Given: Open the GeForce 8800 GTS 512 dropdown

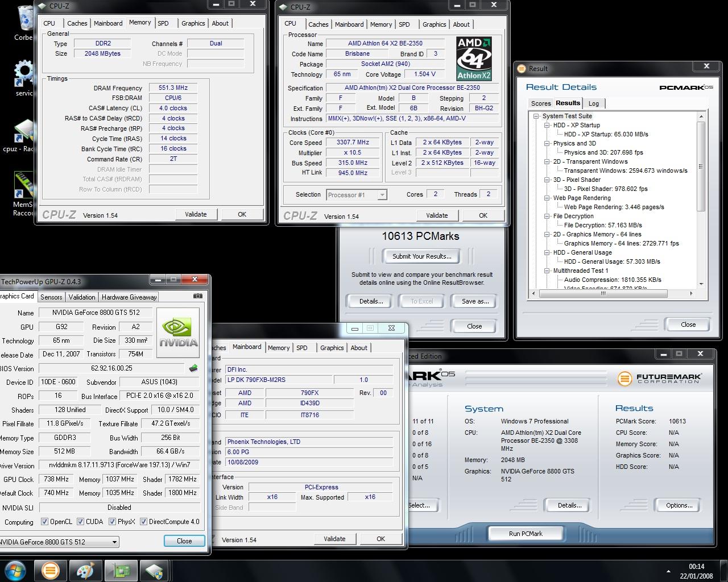Looking at the screenshot, I should [114, 542].
